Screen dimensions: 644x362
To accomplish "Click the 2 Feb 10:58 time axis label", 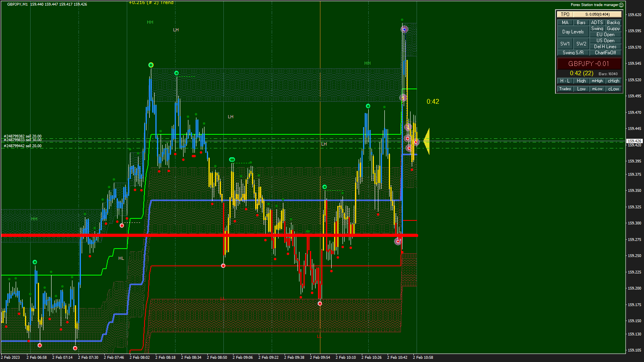I will tap(423, 358).
